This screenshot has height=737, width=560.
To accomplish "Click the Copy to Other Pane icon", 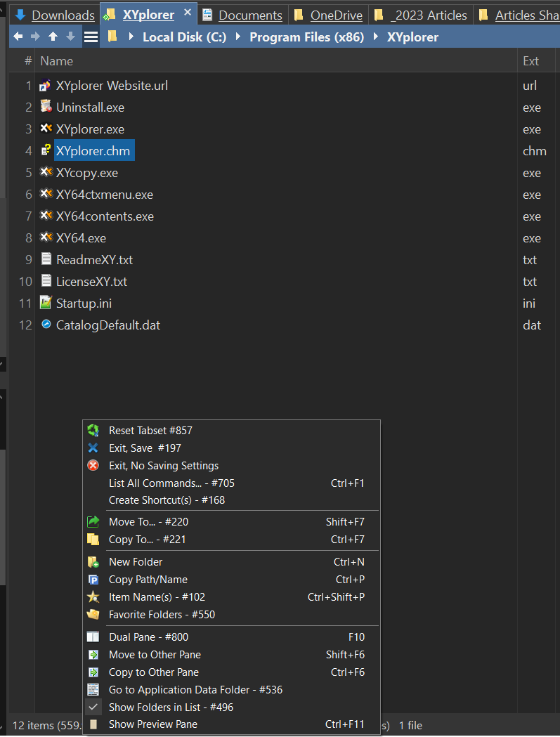I will 93,672.
